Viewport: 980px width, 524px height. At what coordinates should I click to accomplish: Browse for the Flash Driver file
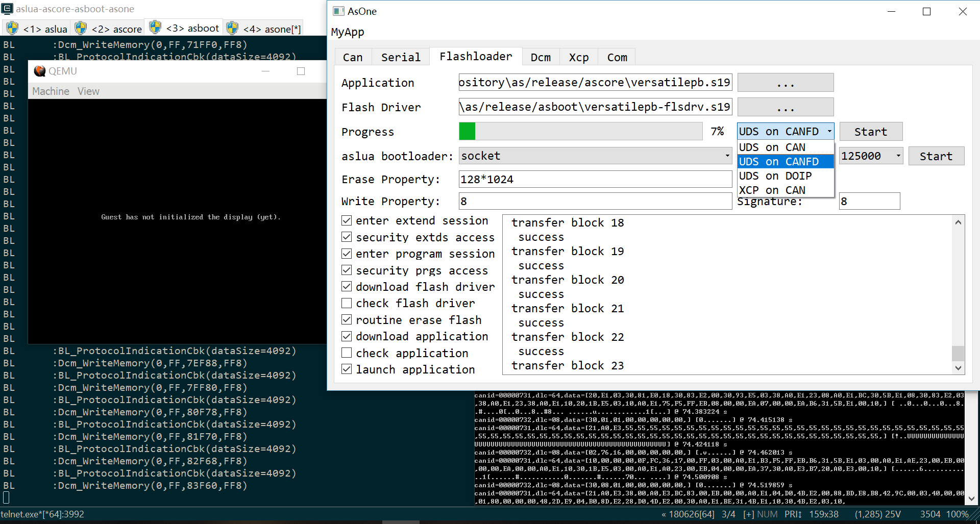pos(785,107)
